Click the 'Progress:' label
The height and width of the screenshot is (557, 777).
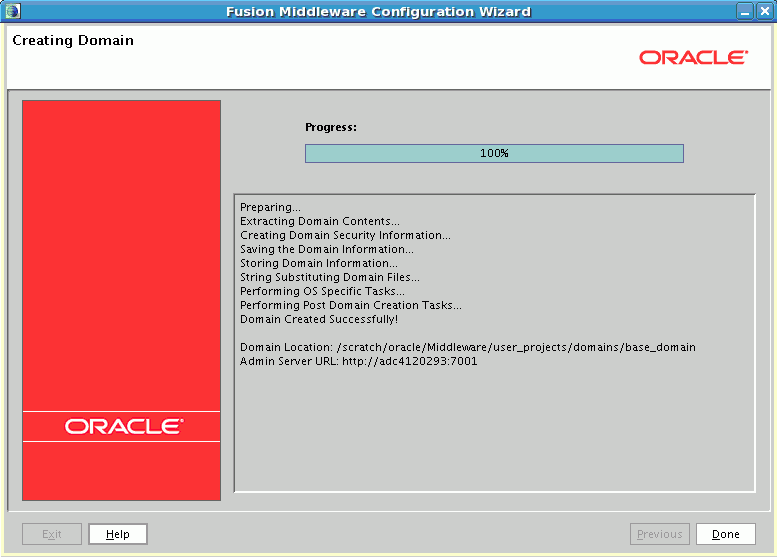coord(331,127)
